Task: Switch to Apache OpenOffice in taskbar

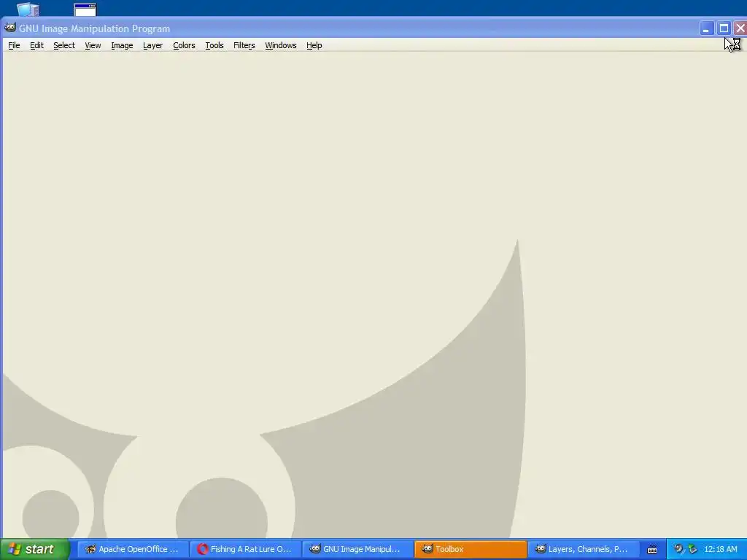Action: click(x=132, y=549)
